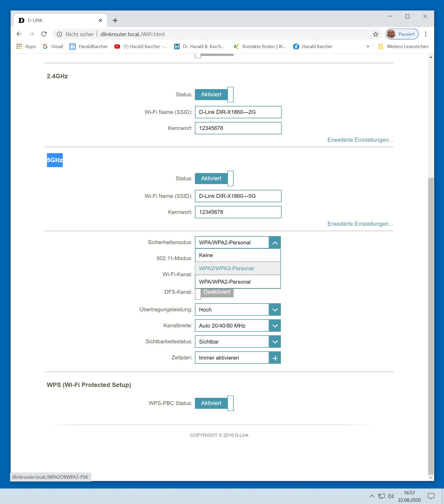The image size is (444, 504).
Task: Toggle the 2.4GHz Status switch
Action: pos(214,95)
